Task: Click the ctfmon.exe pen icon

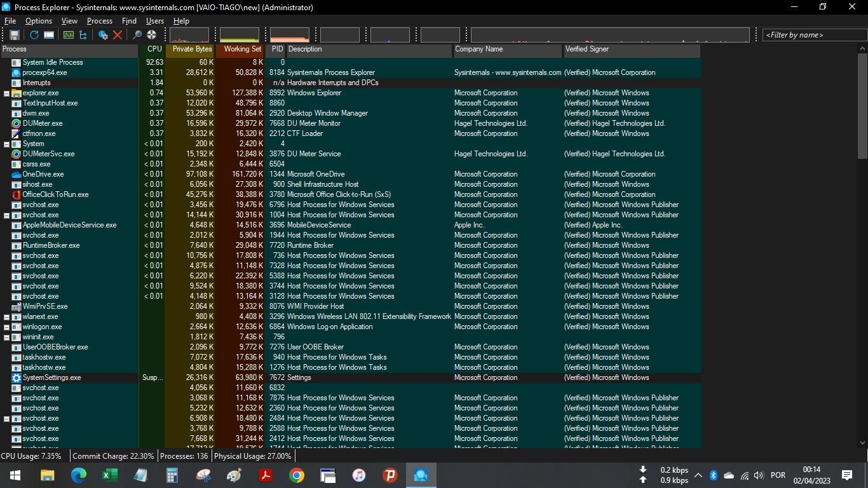Action: point(17,133)
